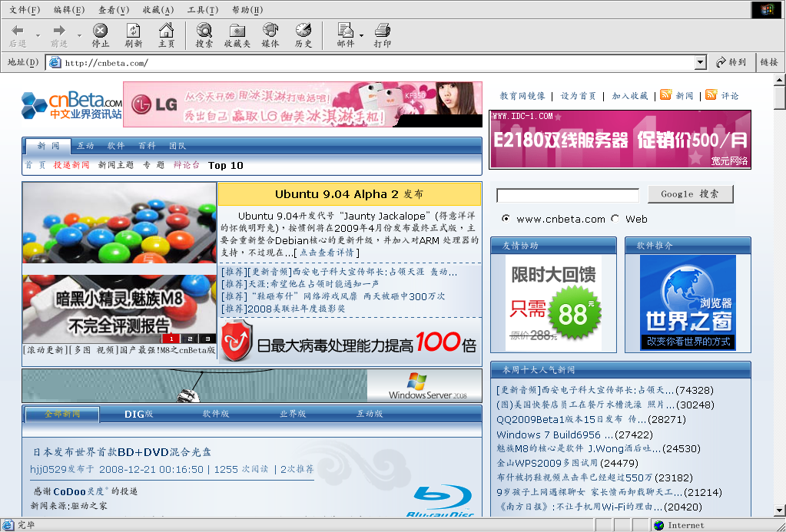Screen dimensions: 786x532
Task: Open 点击查看详情 link in Ubuntu article
Action: (327, 253)
